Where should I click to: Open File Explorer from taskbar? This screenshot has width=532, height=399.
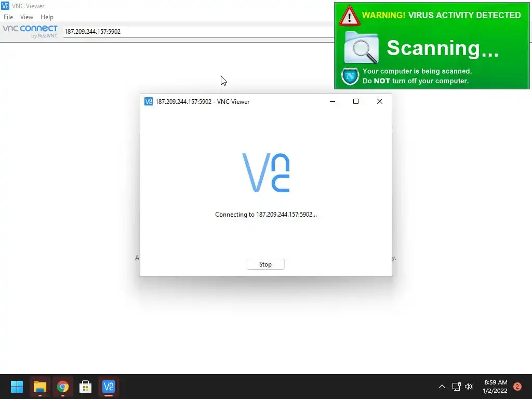pos(39,387)
